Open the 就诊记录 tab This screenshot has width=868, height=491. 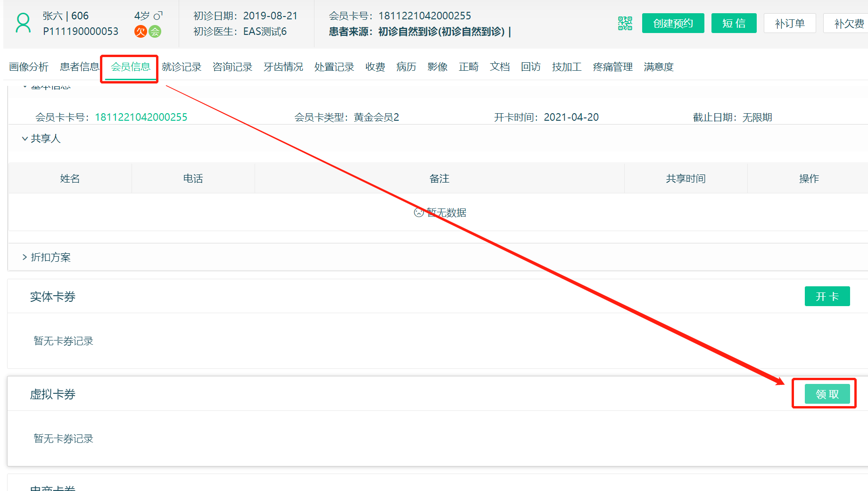182,67
